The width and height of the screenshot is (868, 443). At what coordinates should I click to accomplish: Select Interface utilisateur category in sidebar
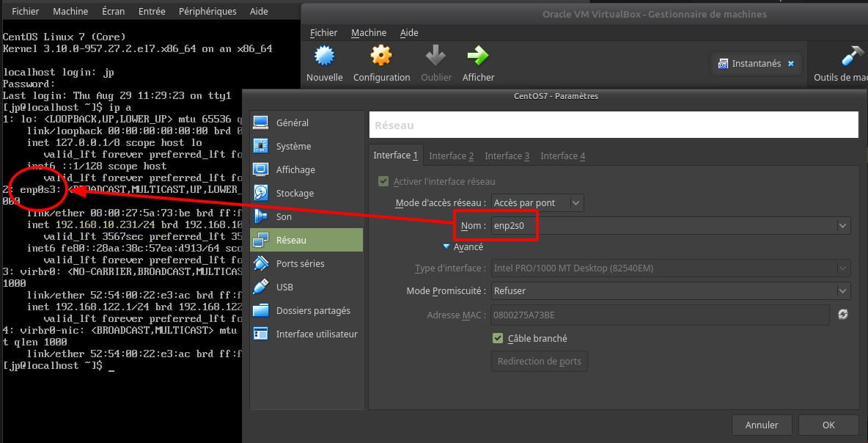pyautogui.click(x=306, y=334)
